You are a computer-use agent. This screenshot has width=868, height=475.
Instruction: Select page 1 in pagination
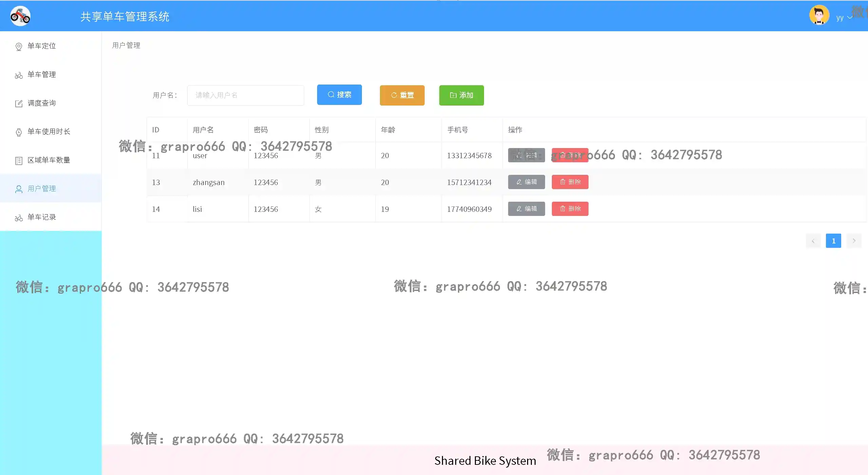833,241
